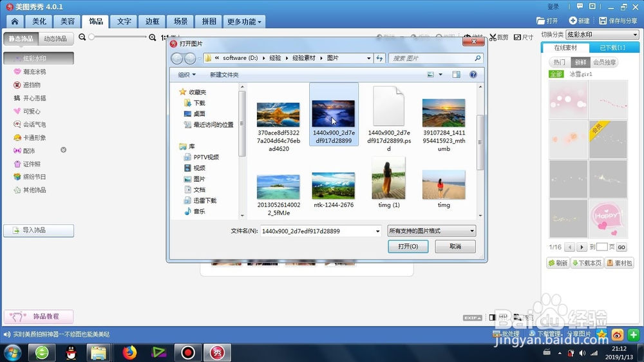Go to previous sticker page arrow
This screenshot has height=362, width=644.
[x=570, y=247]
